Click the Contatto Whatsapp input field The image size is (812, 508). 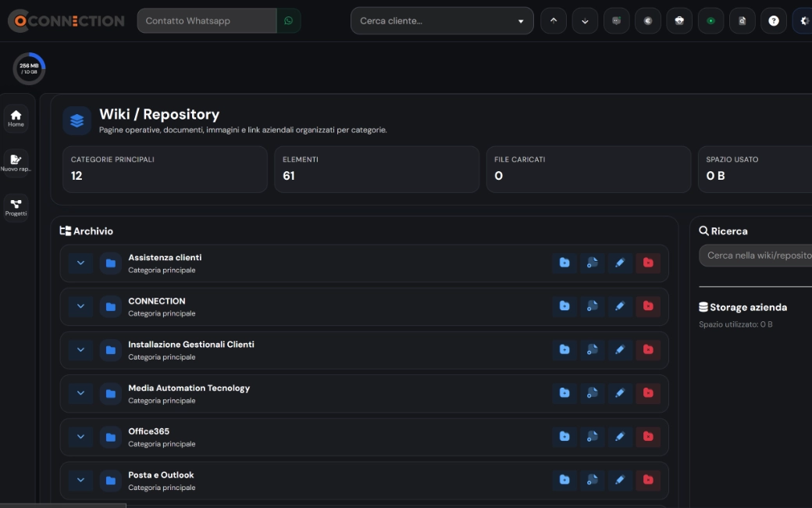(207, 21)
